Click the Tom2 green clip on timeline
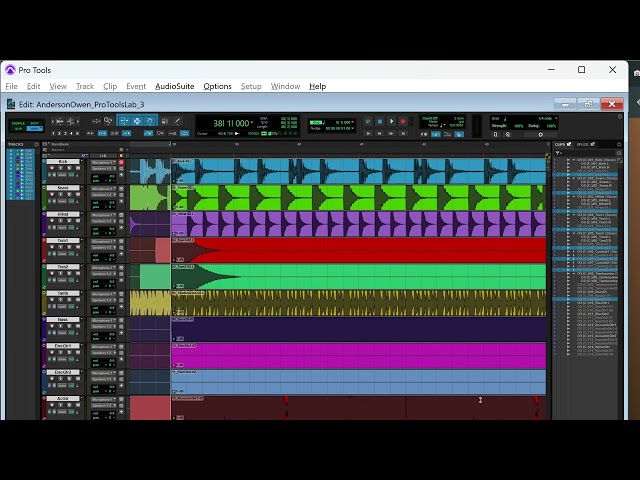Viewport: 640px width, 480px height. pos(358,277)
